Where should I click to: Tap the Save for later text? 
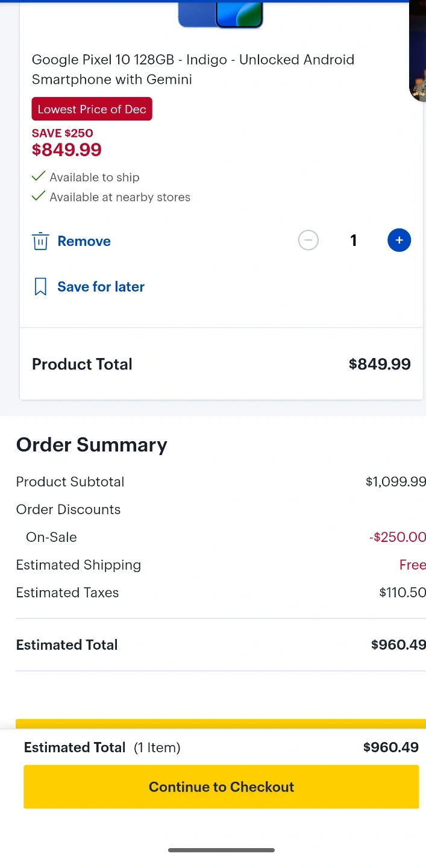[x=101, y=287]
